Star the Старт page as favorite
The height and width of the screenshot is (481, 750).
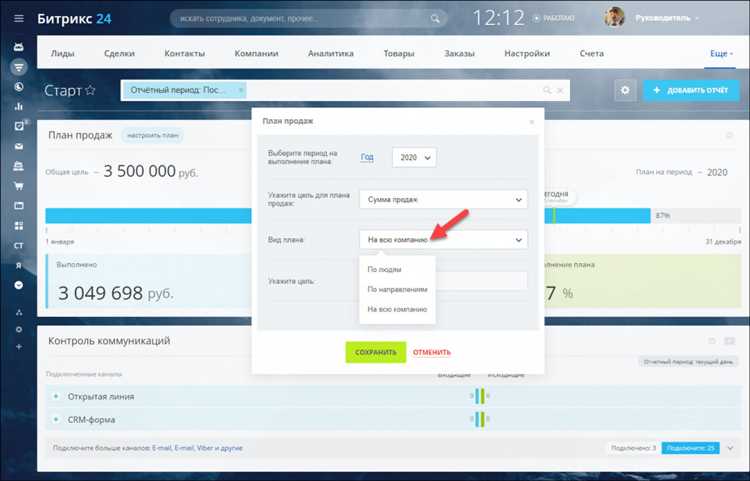(x=90, y=90)
